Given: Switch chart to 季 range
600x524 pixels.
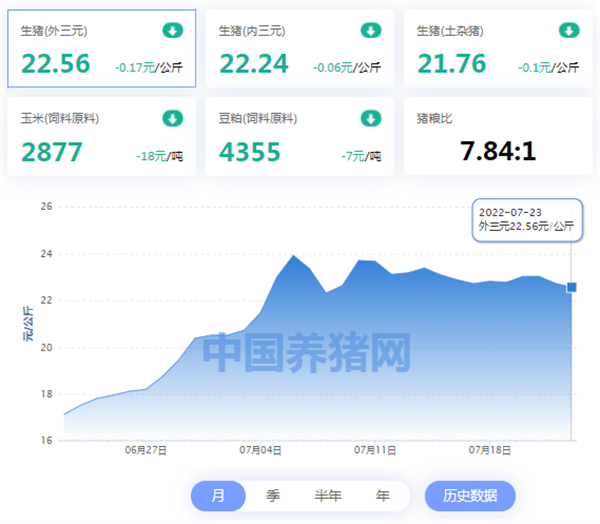Looking at the screenshot, I should tap(273, 496).
